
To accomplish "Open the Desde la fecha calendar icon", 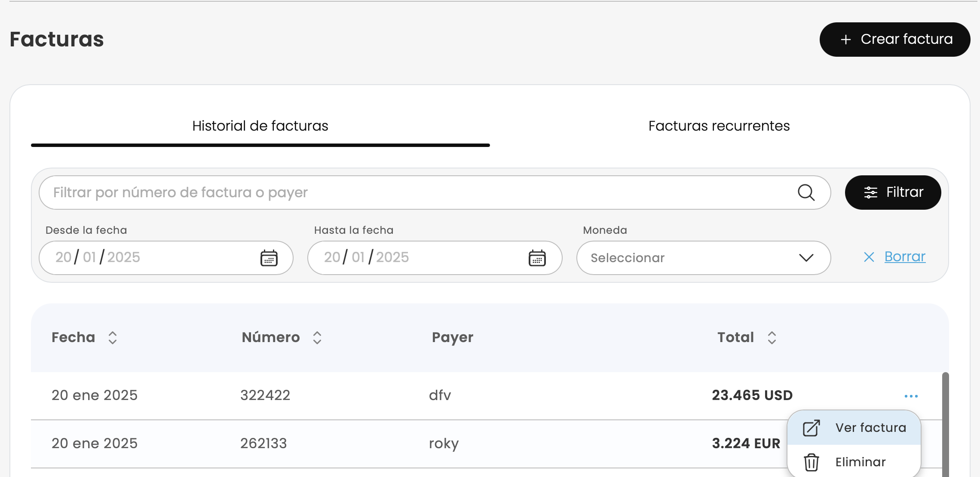I will [x=269, y=258].
